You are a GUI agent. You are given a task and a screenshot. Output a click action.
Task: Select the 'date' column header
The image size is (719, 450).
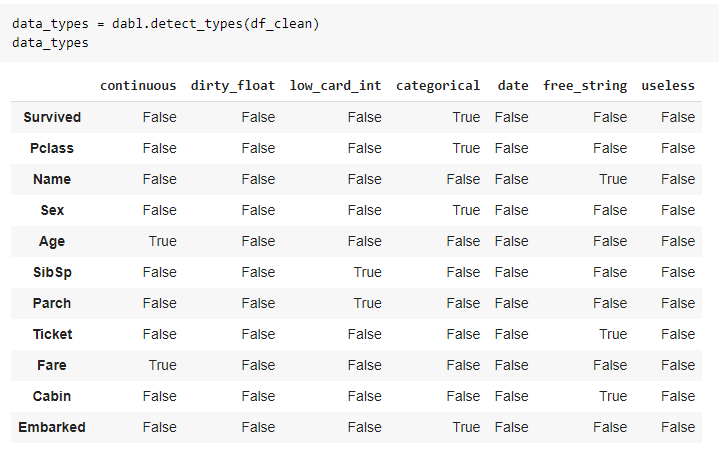[513, 86]
